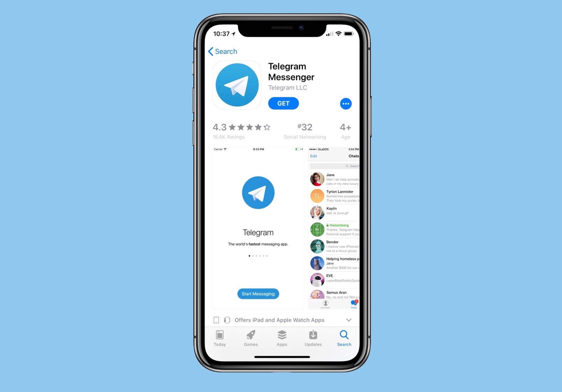
Task: Tap the Start Messaging button
Action: [258, 294]
